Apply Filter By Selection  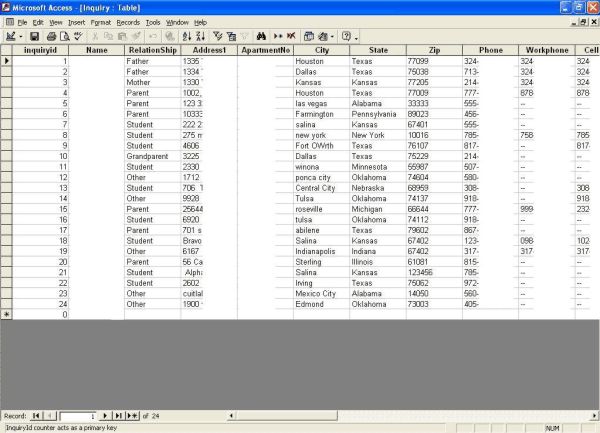point(218,36)
